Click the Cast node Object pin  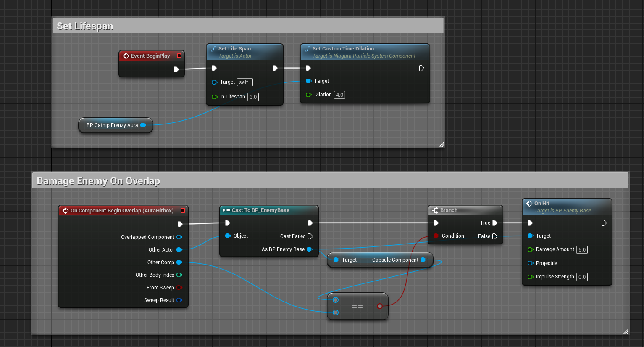pyautogui.click(x=228, y=236)
